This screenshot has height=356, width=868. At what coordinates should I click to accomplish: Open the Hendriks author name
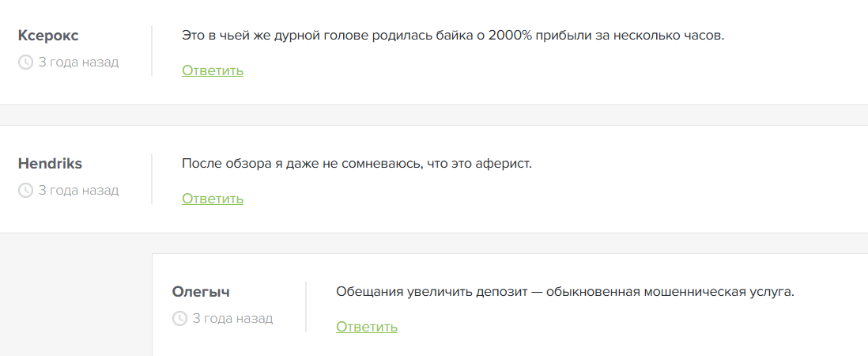tap(50, 164)
